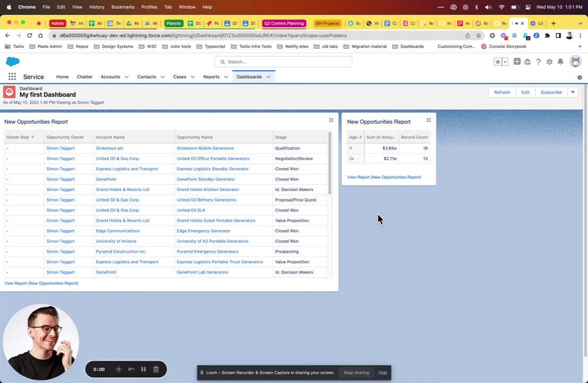Image resolution: width=588 pixels, height=383 pixels.
Task: Open the Chrome Extensions puzzle icon
Action: pyautogui.click(x=548, y=35)
